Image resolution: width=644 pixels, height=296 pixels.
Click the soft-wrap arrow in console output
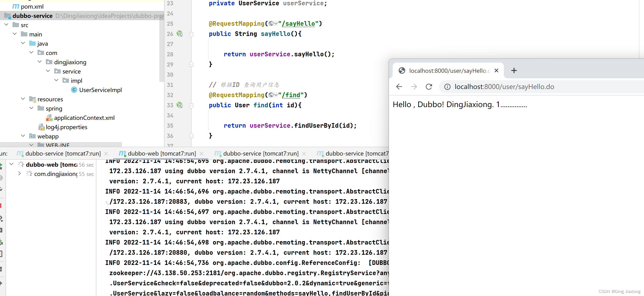point(107,203)
